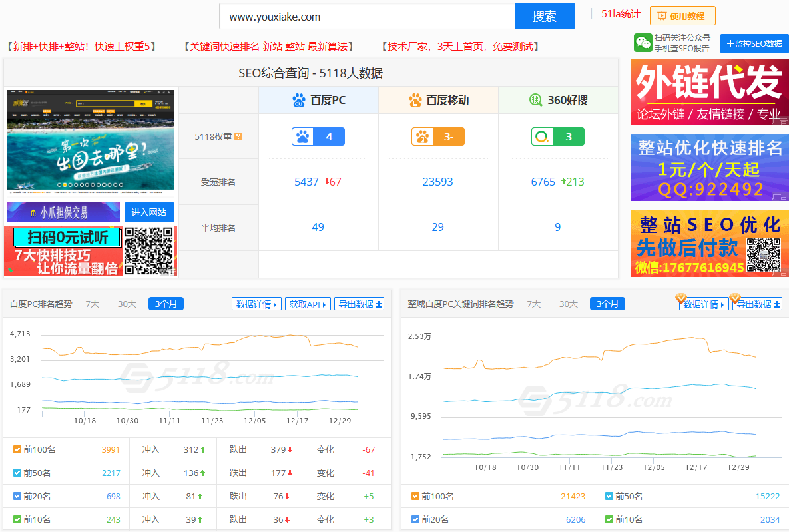
Task: Toggle the 前10名 checkbox in left chart legend
Action: (17, 519)
